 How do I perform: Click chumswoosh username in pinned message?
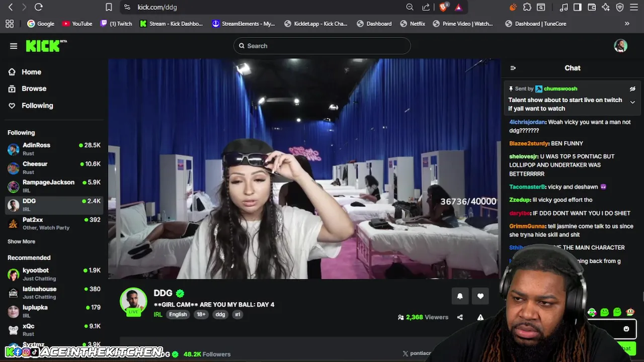tap(560, 89)
